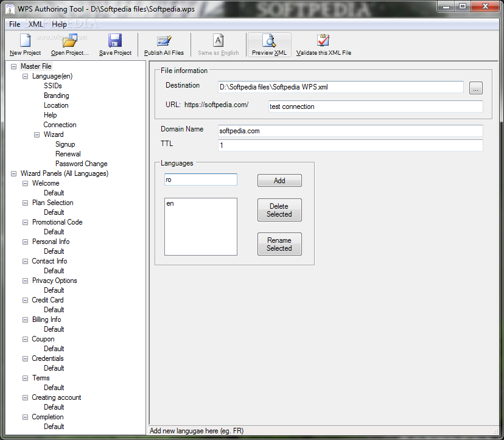Collapse the Contact Info node
The width and height of the screenshot is (504, 440).
click(x=25, y=261)
